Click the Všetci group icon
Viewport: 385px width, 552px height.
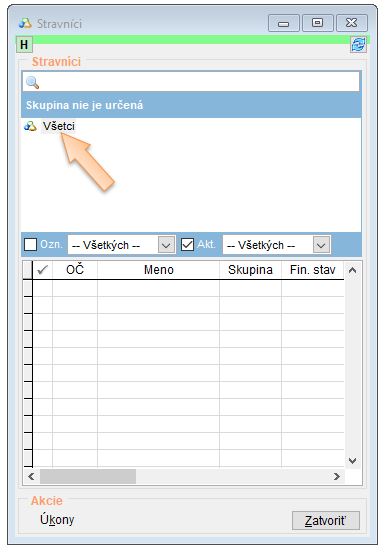click(x=30, y=126)
